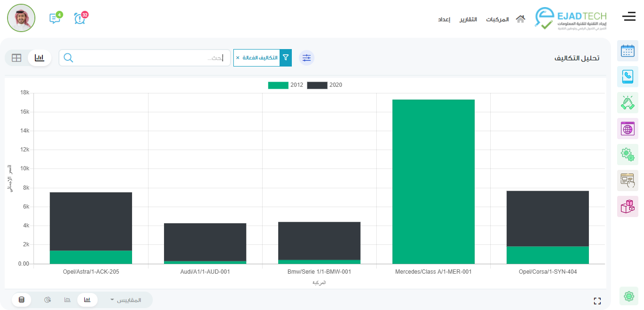Open the filter options slider button
Image resolution: width=644 pixels, height=310 pixels.
tap(307, 58)
